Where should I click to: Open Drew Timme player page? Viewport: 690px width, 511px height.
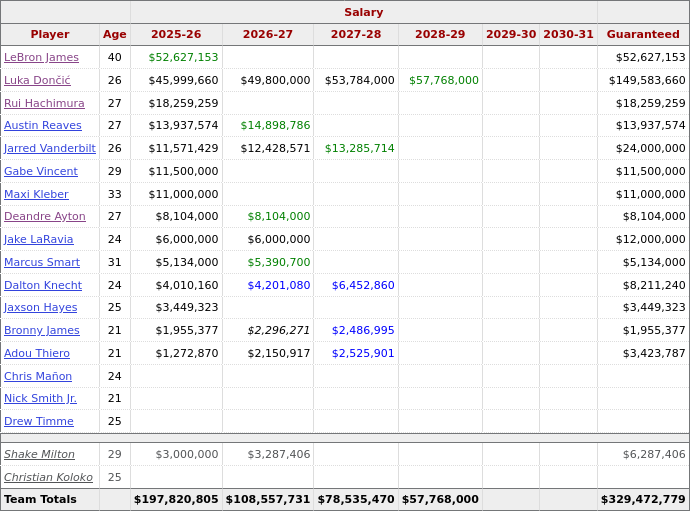(39, 421)
